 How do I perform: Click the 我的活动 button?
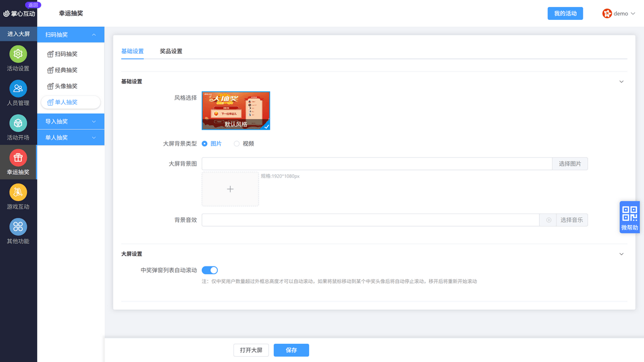click(565, 13)
